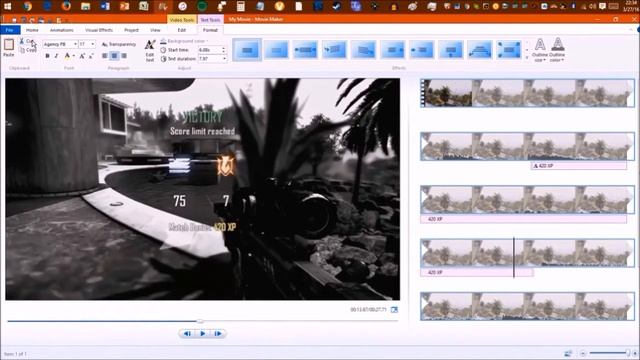Decrease font size with Shrink font icon
Image resolution: width=640 pixels, height=360 pixels.
pyautogui.click(x=91, y=56)
